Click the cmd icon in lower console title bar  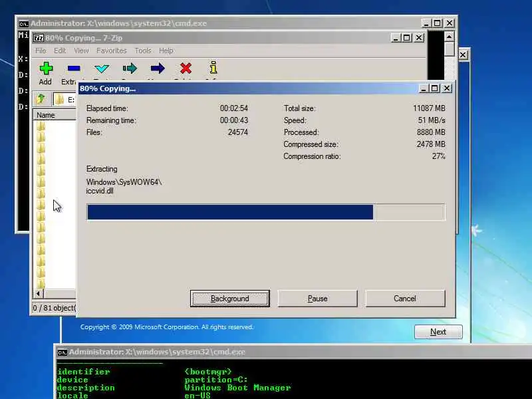point(62,352)
